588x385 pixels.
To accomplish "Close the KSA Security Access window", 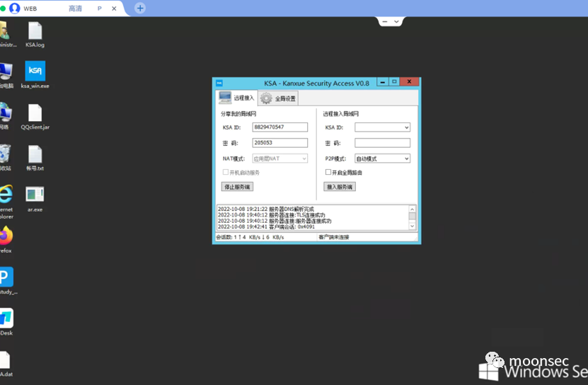I will coord(409,82).
